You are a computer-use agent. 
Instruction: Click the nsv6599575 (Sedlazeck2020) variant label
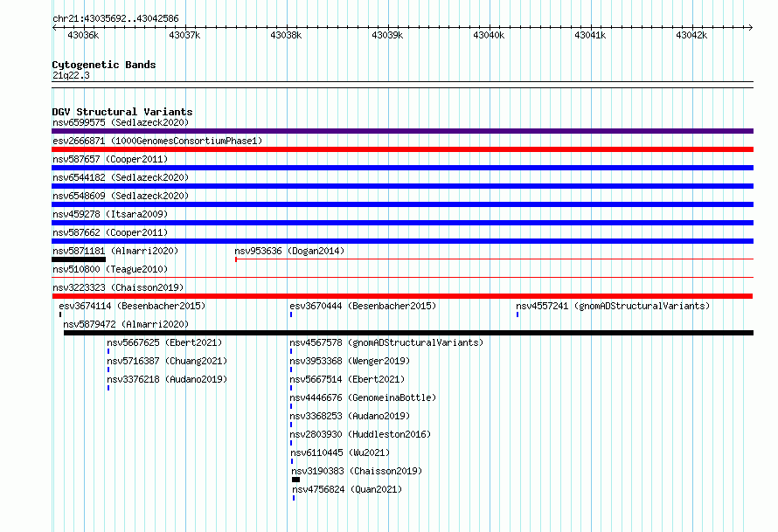coord(121,122)
